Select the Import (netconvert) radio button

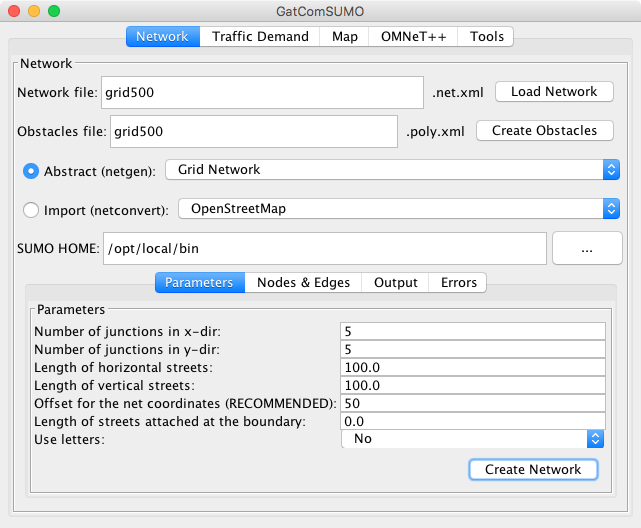[x=31, y=210]
